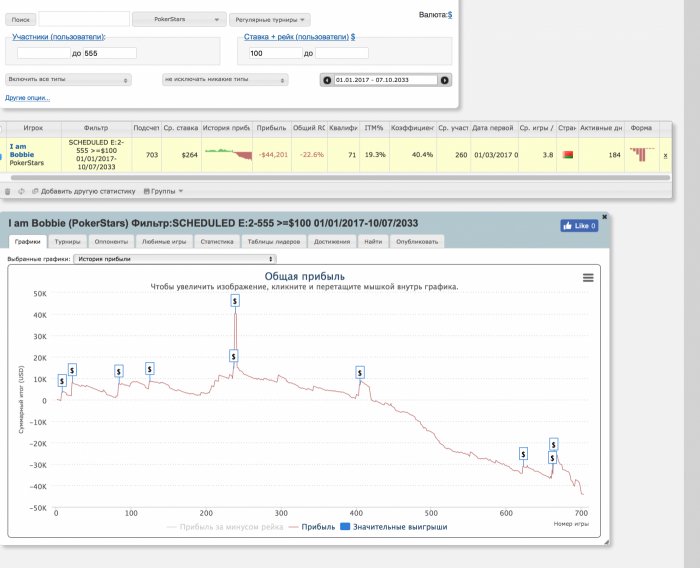
Task: Click the trash delete icon below table
Action: 8,192
